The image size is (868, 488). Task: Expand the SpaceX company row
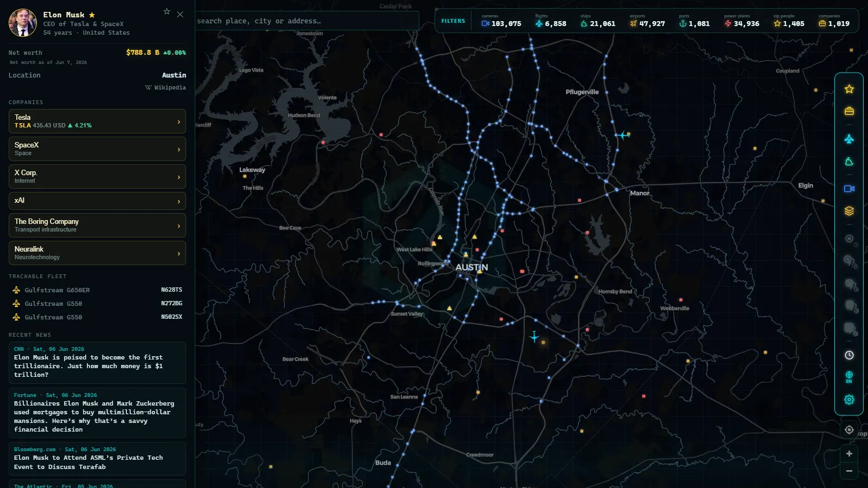coord(97,149)
